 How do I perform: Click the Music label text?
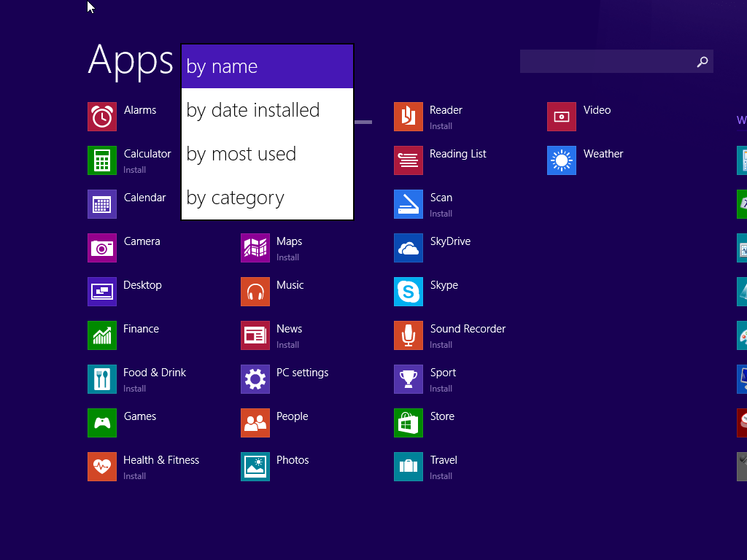(x=290, y=285)
